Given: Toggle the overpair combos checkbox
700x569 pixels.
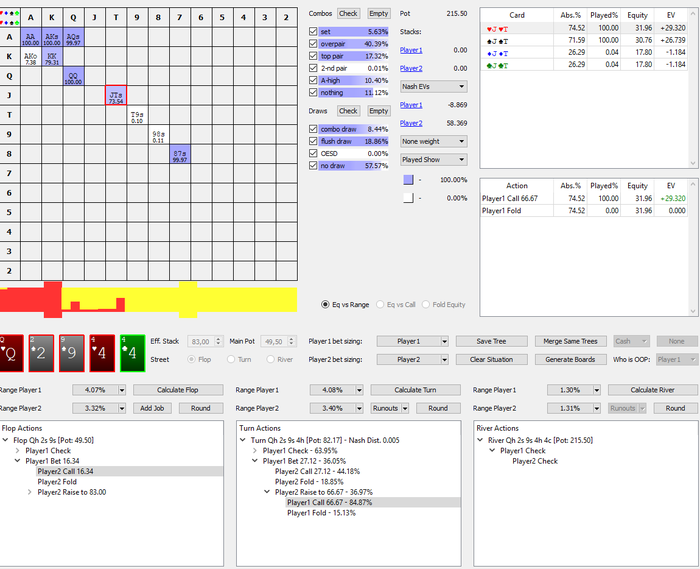Looking at the screenshot, I should click(x=313, y=44).
